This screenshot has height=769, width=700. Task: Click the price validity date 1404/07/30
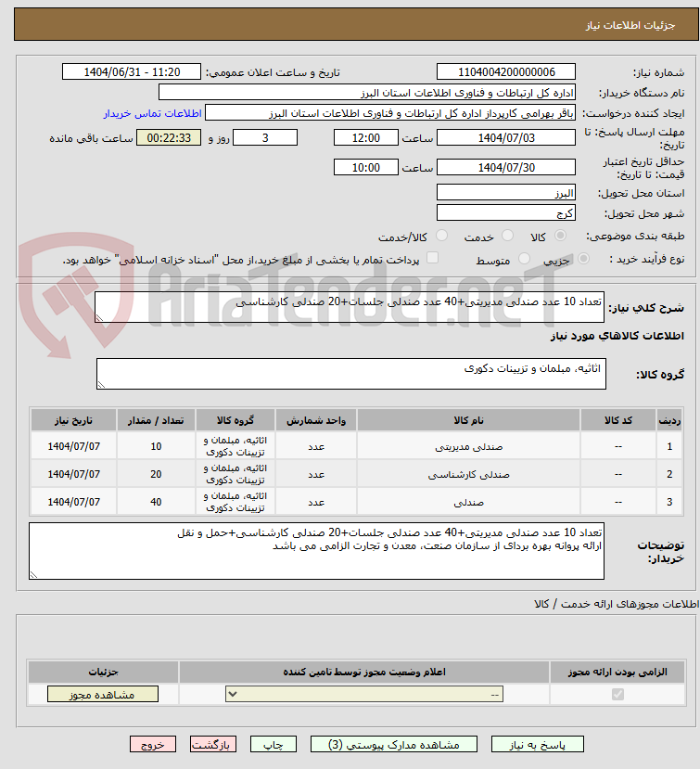pyautogui.click(x=506, y=167)
